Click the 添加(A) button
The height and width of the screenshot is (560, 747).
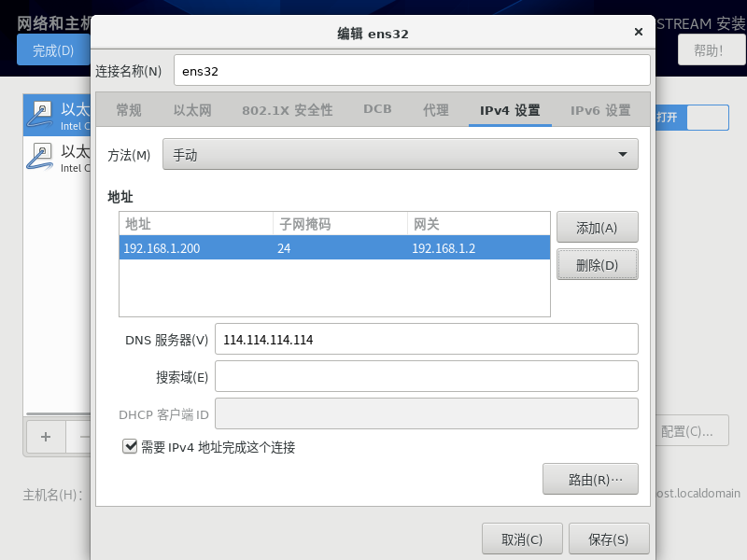tap(597, 228)
